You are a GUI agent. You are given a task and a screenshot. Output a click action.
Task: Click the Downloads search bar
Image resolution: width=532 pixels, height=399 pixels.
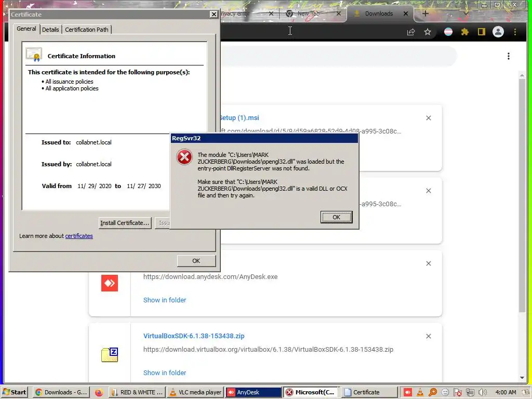coord(338,56)
